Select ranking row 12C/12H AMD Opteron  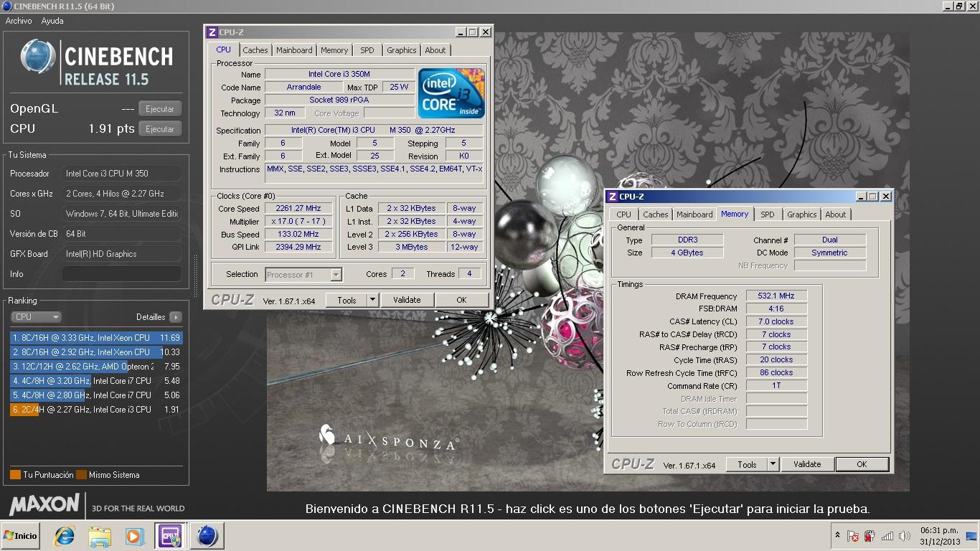tap(96, 367)
